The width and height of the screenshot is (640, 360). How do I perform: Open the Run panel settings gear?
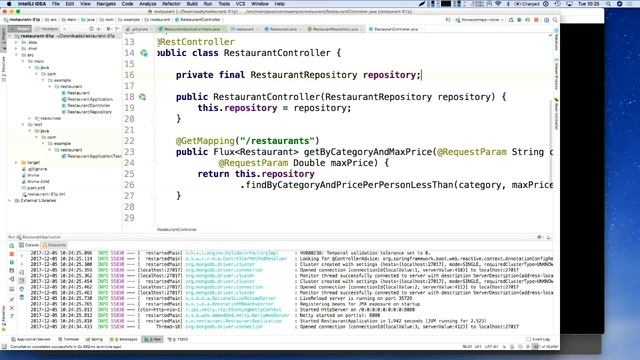pyautogui.click(x=539, y=237)
